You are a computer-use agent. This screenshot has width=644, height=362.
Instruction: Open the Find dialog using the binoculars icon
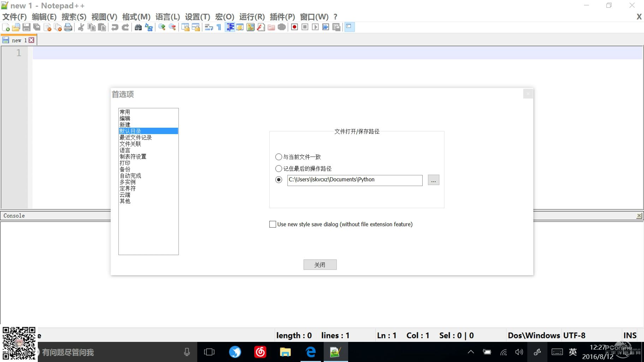tap(138, 27)
